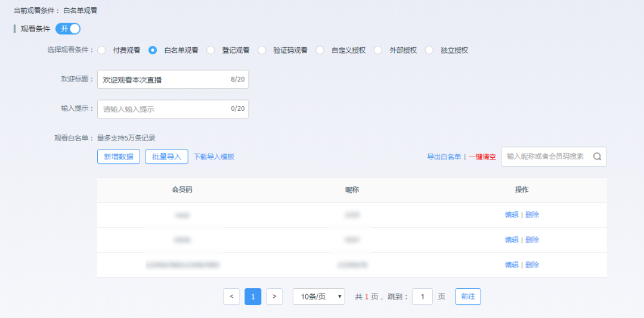Select 付费观看 radio option
The image size is (644, 318).
(x=101, y=50)
